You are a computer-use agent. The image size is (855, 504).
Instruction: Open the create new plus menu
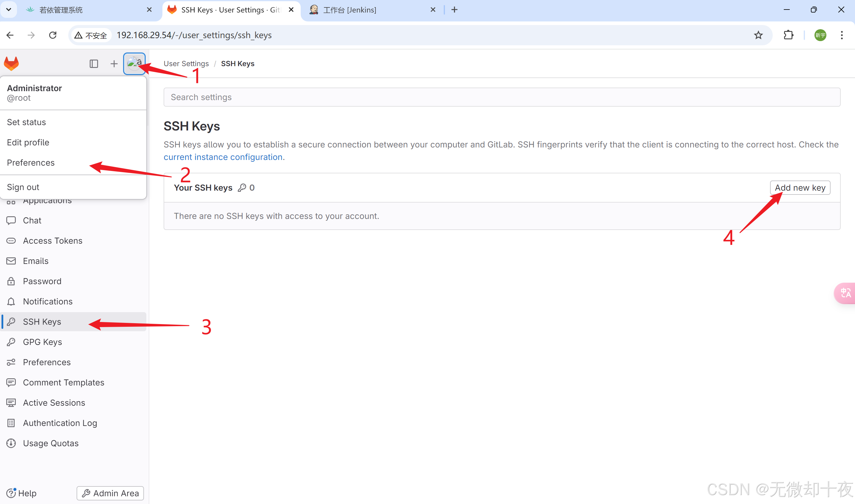114,63
